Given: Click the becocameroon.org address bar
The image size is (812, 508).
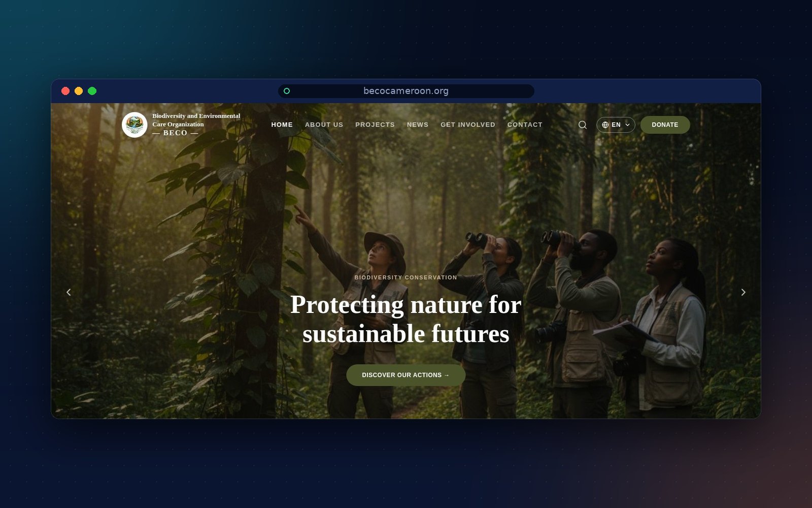Looking at the screenshot, I should click(406, 91).
